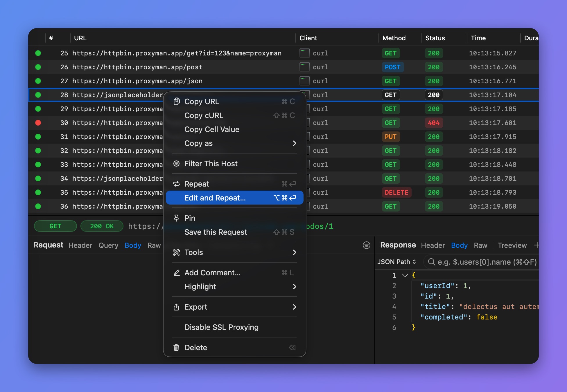The image size is (567, 392).
Task: Click the POST badge in row 26
Action: [x=392, y=67]
